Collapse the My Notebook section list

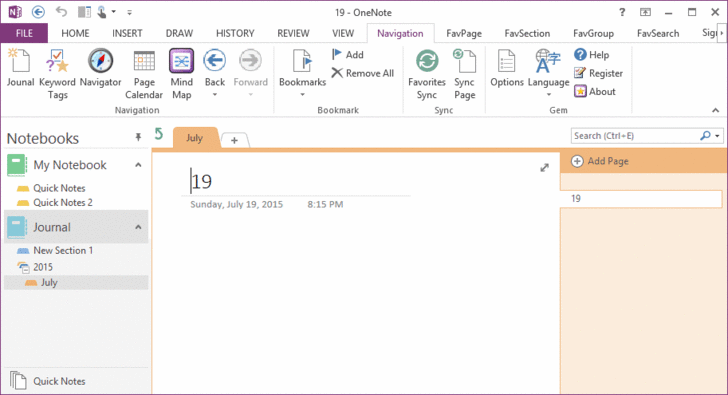pos(138,165)
